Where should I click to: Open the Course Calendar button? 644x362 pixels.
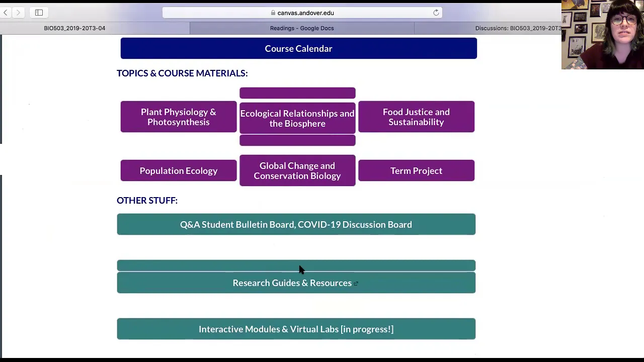pyautogui.click(x=298, y=49)
